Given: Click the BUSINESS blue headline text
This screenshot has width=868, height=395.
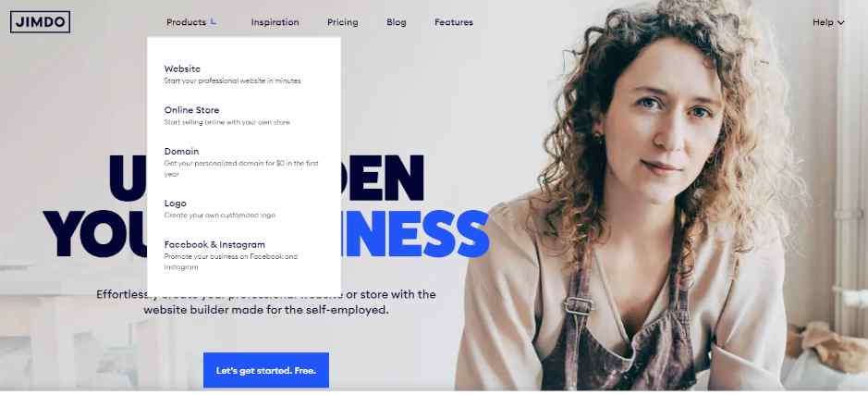Looking at the screenshot, I should [x=415, y=234].
